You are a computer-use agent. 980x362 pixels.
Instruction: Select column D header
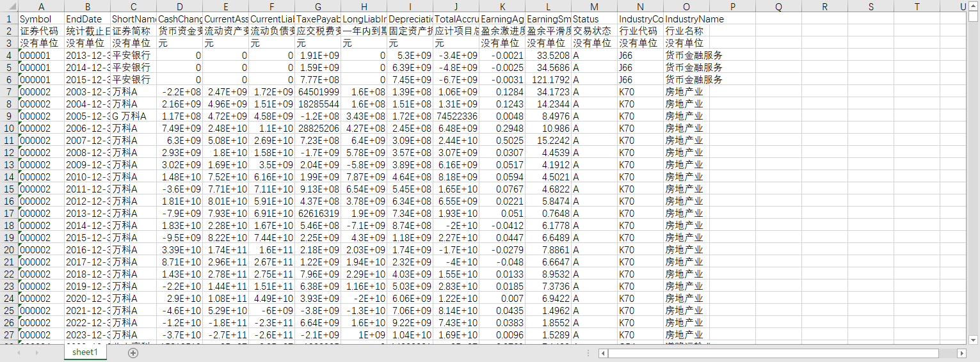(179, 6)
